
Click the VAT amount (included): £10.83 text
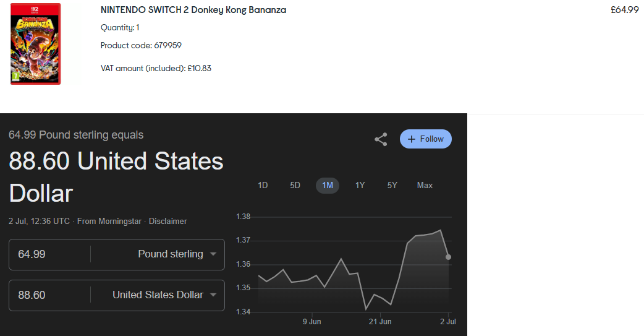[x=156, y=68]
